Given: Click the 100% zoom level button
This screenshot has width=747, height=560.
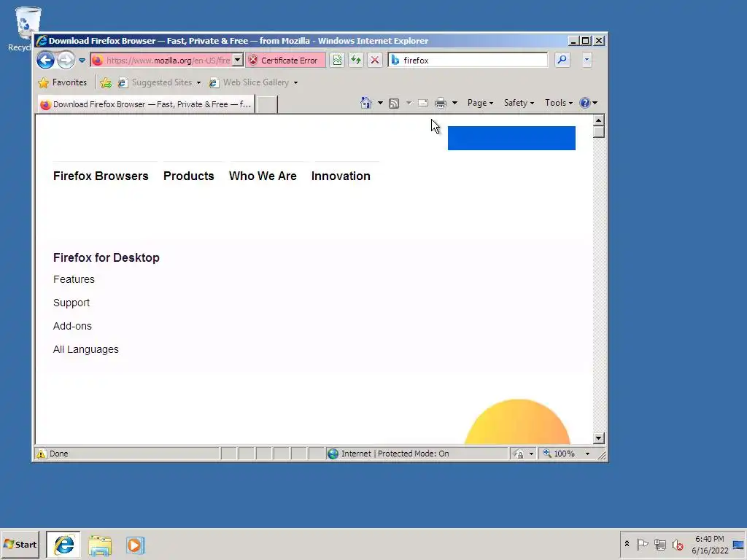Looking at the screenshot, I should pyautogui.click(x=560, y=454).
